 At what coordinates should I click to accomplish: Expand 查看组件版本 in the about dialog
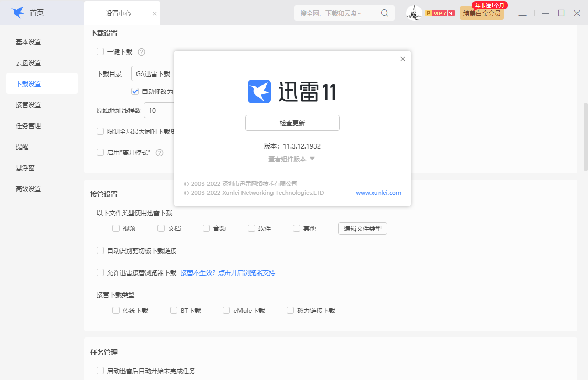(292, 159)
